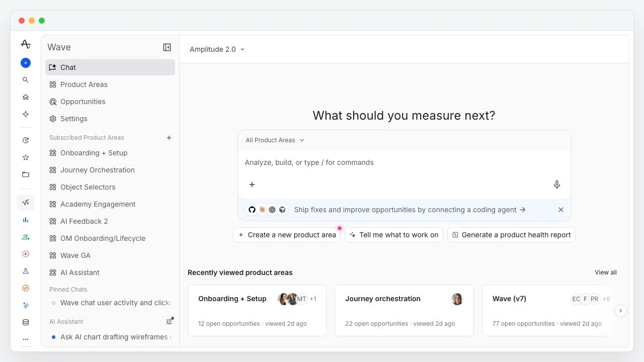Open the Onboarding + Setup card

257,310
